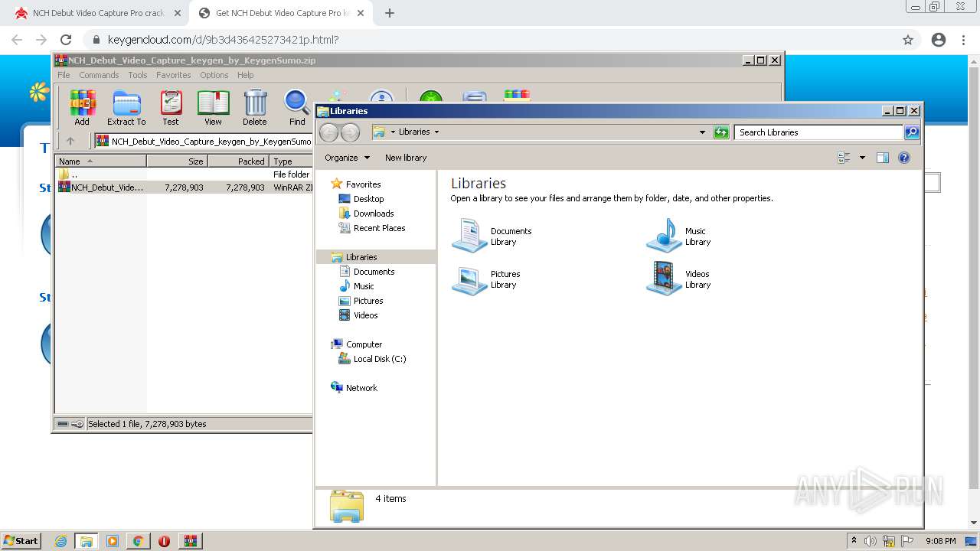Open a new Chrome tab with plus

click(389, 13)
